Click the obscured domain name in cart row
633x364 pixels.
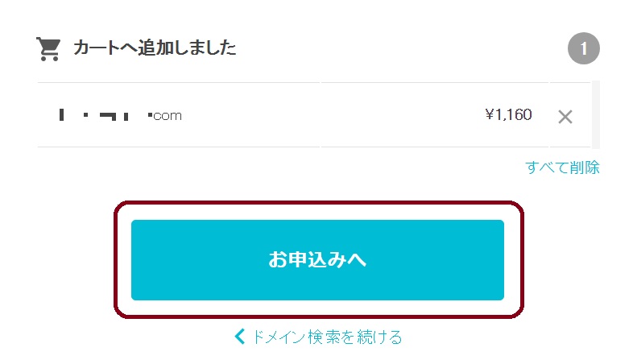pos(93,114)
